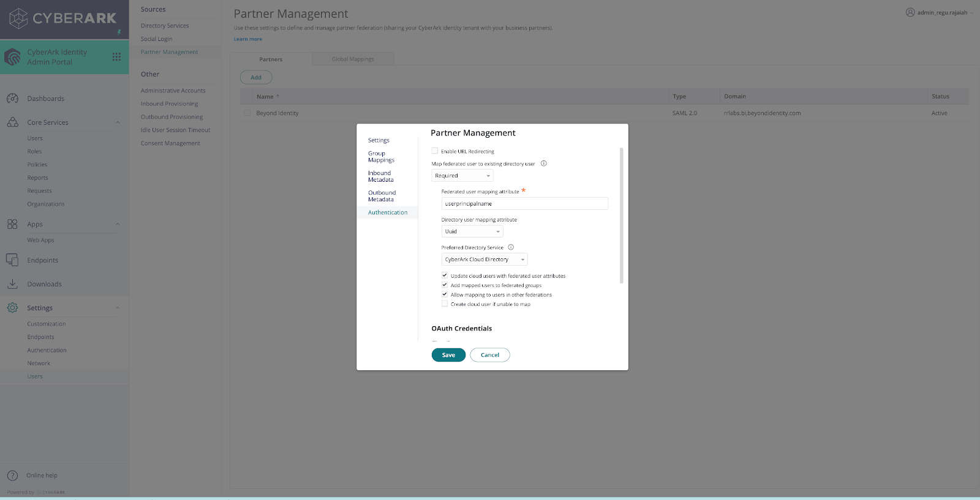The height and width of the screenshot is (500, 980).
Task: Click the Cancel button
Action: [490, 355]
